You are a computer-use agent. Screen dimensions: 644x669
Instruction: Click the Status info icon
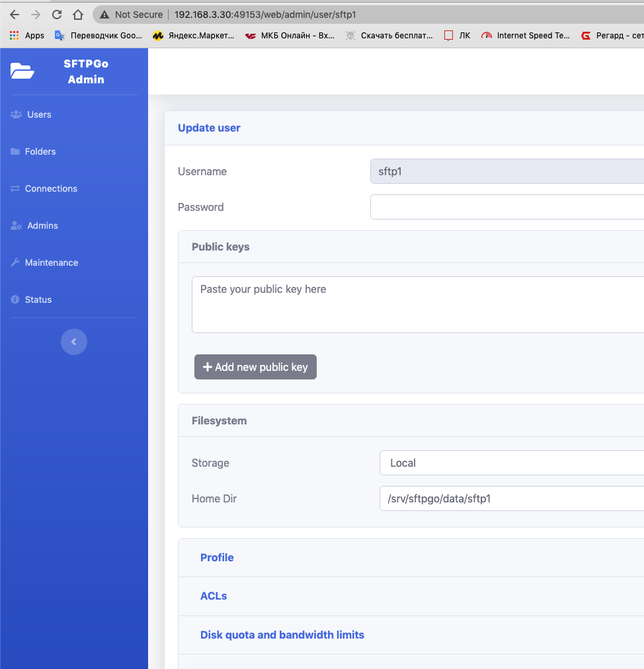click(x=15, y=299)
